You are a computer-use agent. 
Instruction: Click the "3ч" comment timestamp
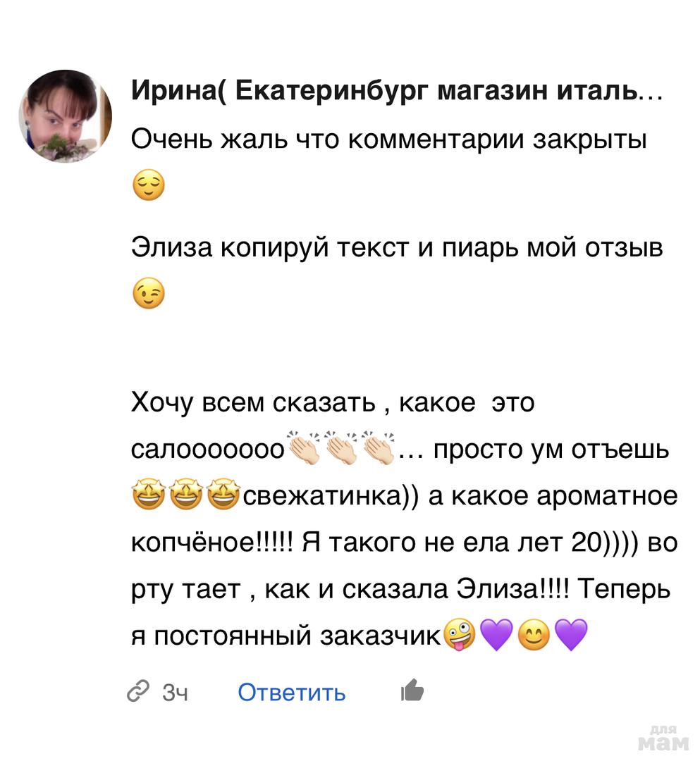point(176,693)
